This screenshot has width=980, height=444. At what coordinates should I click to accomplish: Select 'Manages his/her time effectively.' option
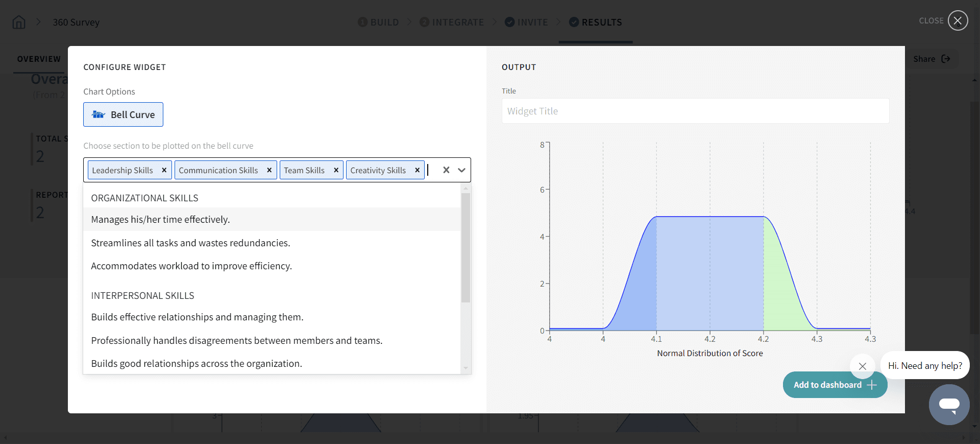coord(160,220)
